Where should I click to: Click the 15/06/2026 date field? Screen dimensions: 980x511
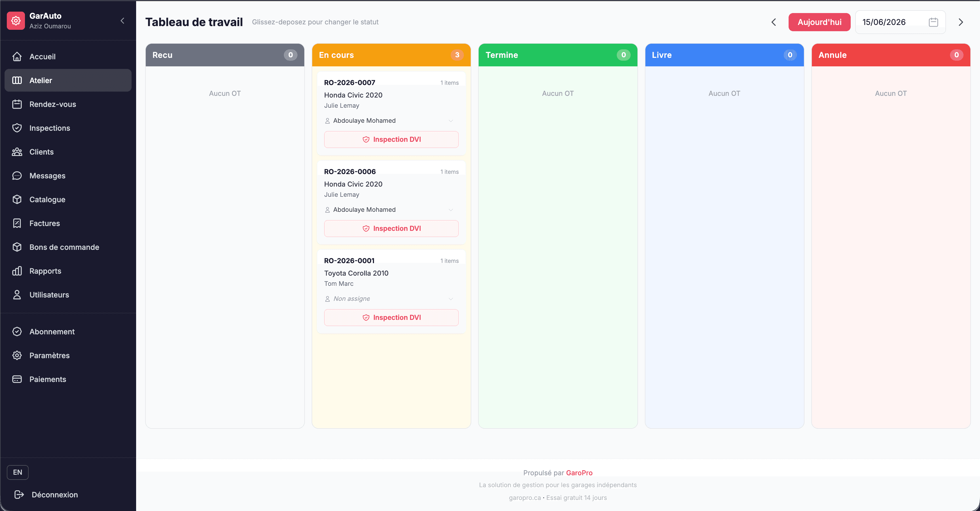click(900, 22)
